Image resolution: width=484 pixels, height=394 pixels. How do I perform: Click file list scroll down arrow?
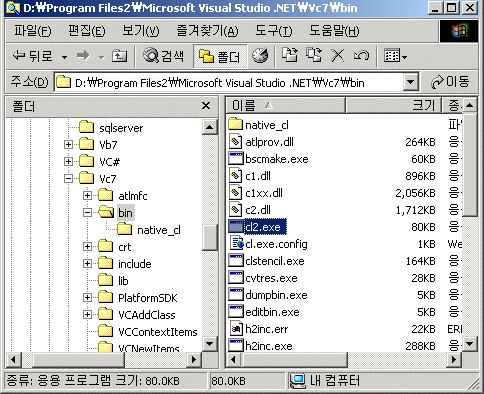coord(469,343)
